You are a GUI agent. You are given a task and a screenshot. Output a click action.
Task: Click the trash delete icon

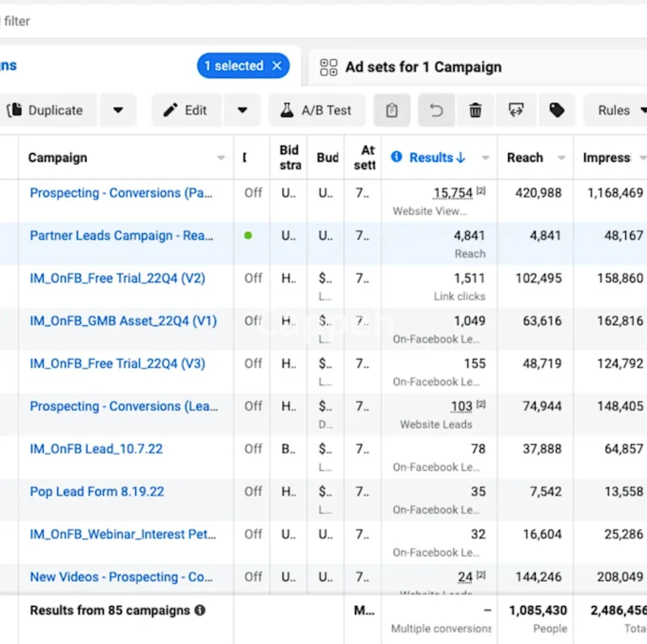[x=475, y=110]
